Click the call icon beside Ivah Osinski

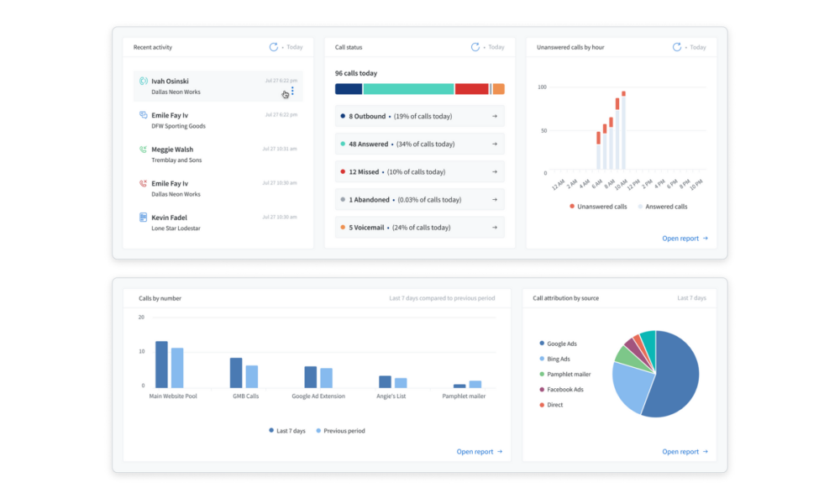click(143, 81)
